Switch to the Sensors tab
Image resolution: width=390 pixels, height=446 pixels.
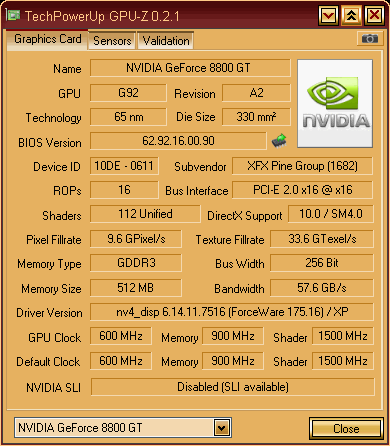112,41
